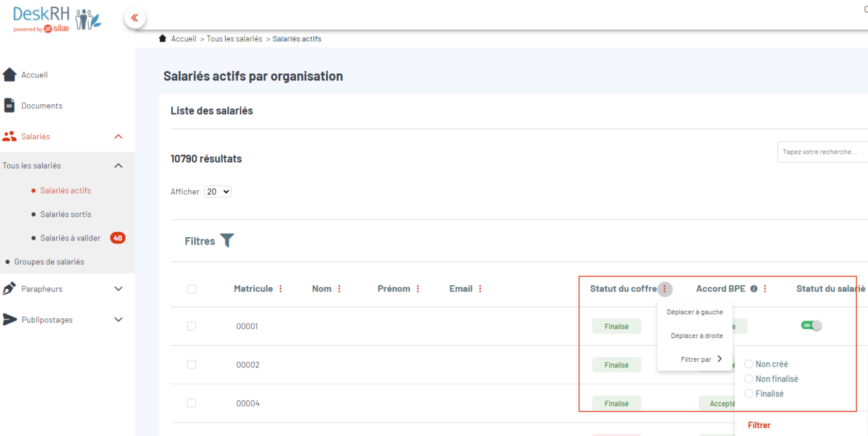The width and height of the screenshot is (868, 436).
Task: Select the 'Finalisé' radio option
Action: [x=749, y=394]
